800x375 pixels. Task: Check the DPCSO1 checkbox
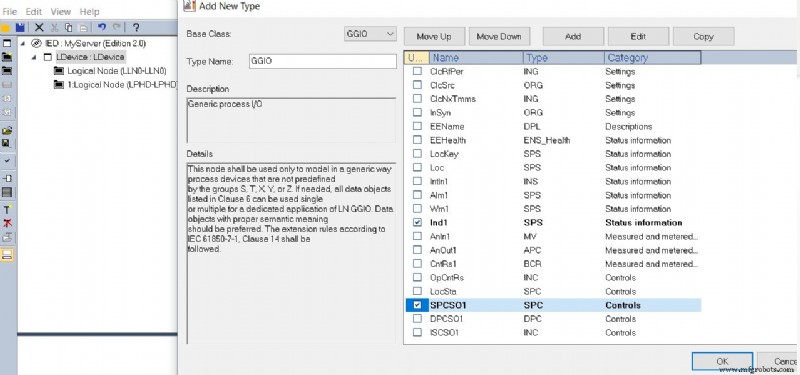(x=417, y=319)
